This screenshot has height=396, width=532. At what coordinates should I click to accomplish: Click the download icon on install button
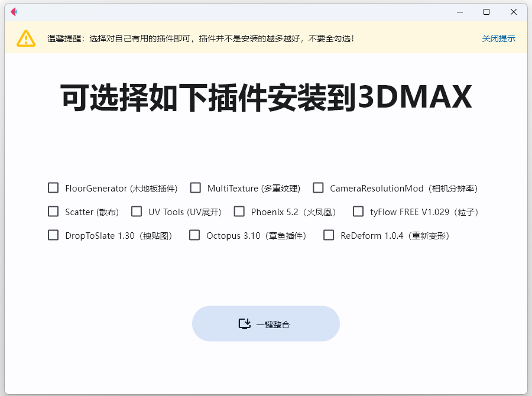tap(245, 324)
